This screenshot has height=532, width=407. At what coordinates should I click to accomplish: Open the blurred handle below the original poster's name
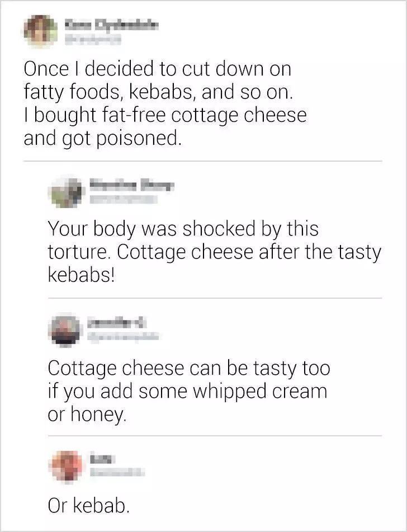[x=93, y=40]
